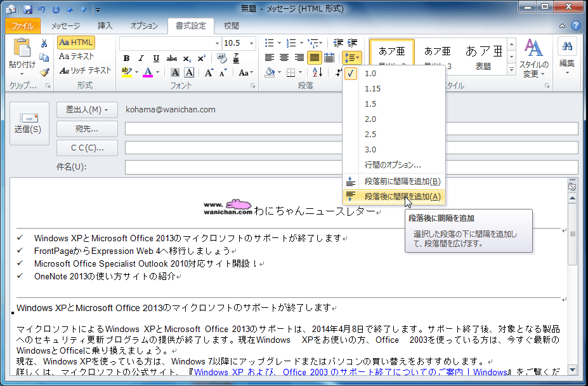The width and height of the screenshot is (588, 386).
Task: Select HTML message format
Action: [x=75, y=43]
